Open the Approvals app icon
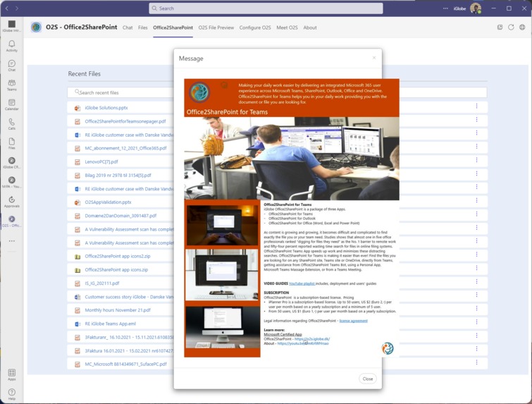The height and width of the screenshot is (404, 532). (11, 202)
